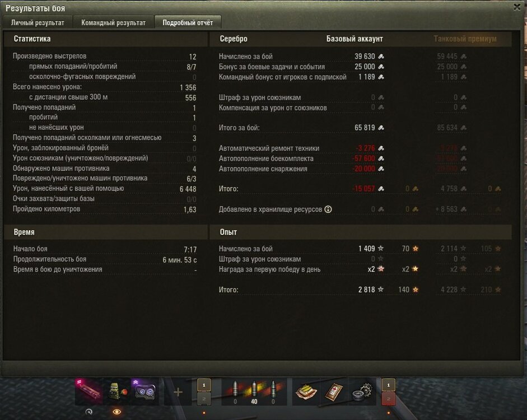This screenshot has height=420, width=527.
Task: Close the battle results window
Action: point(517,7)
